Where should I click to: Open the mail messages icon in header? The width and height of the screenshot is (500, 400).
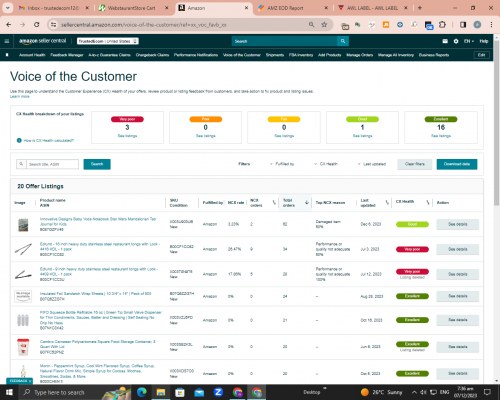coord(445,41)
